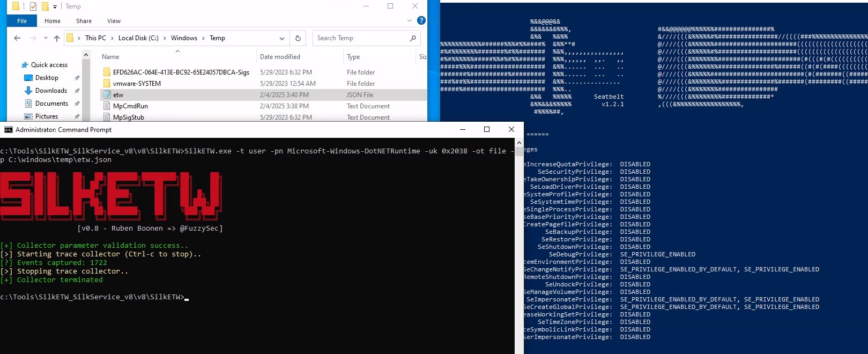
Task: Select Temp in the address breadcrumb
Action: (217, 38)
